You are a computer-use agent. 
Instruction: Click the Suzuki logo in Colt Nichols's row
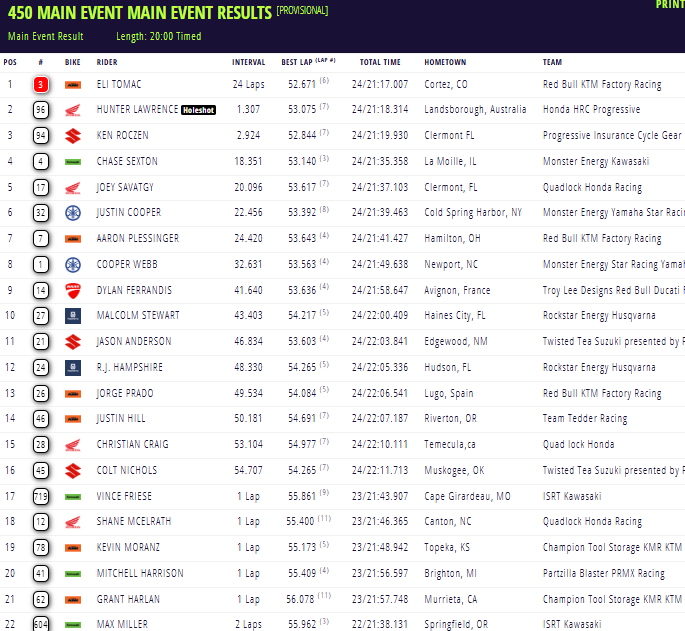[x=73, y=471]
